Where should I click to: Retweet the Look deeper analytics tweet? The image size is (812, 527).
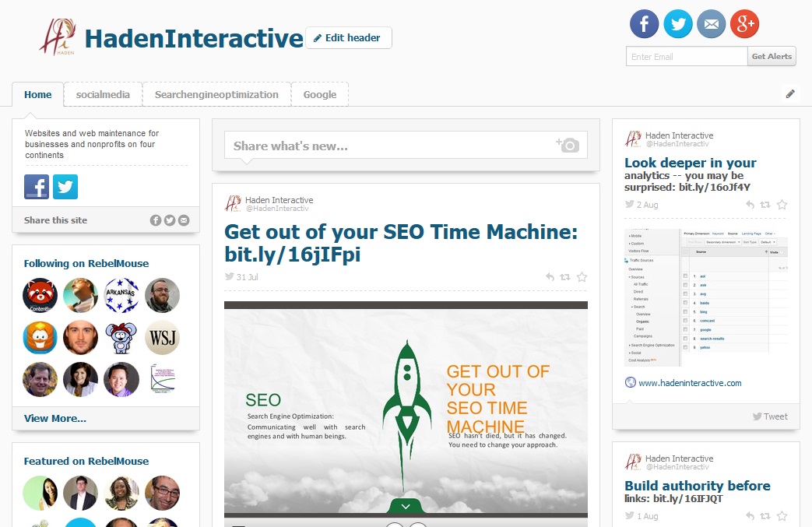click(x=765, y=205)
